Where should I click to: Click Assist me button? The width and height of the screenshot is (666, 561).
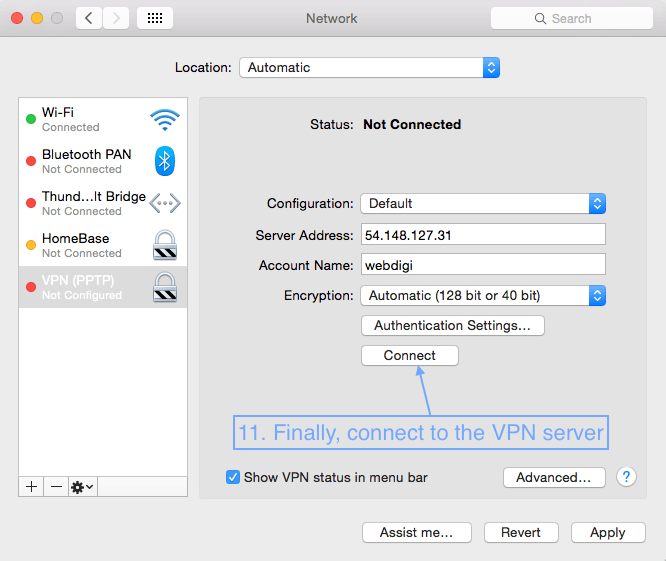coord(417,533)
